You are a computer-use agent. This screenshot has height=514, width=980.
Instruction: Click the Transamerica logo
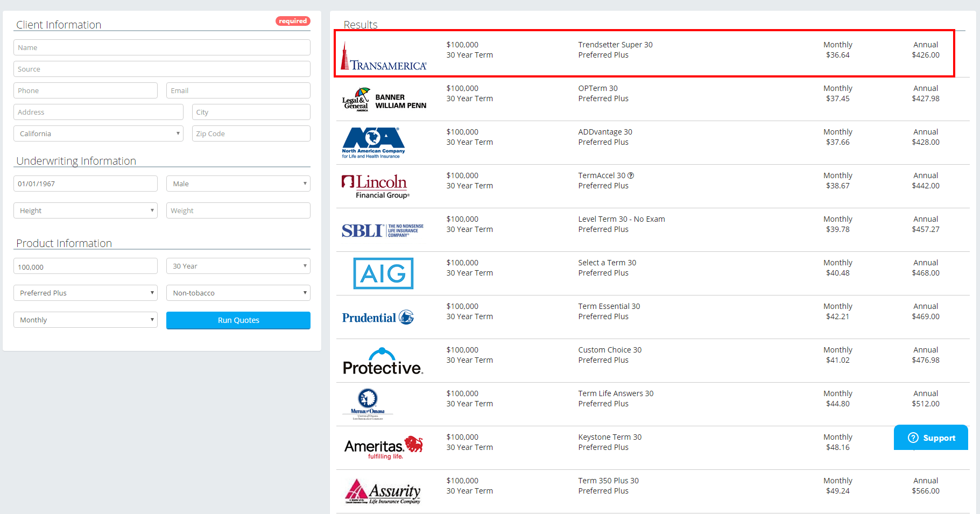tap(384, 57)
